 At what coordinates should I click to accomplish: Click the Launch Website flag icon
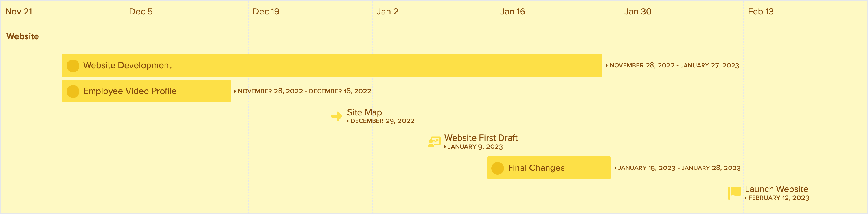[x=735, y=193]
